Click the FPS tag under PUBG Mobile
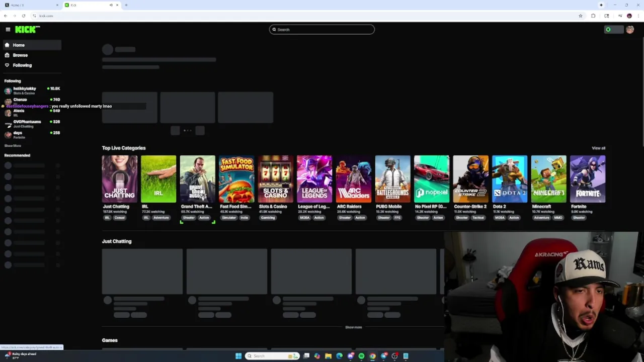This screenshot has height=362, width=644. (x=397, y=218)
